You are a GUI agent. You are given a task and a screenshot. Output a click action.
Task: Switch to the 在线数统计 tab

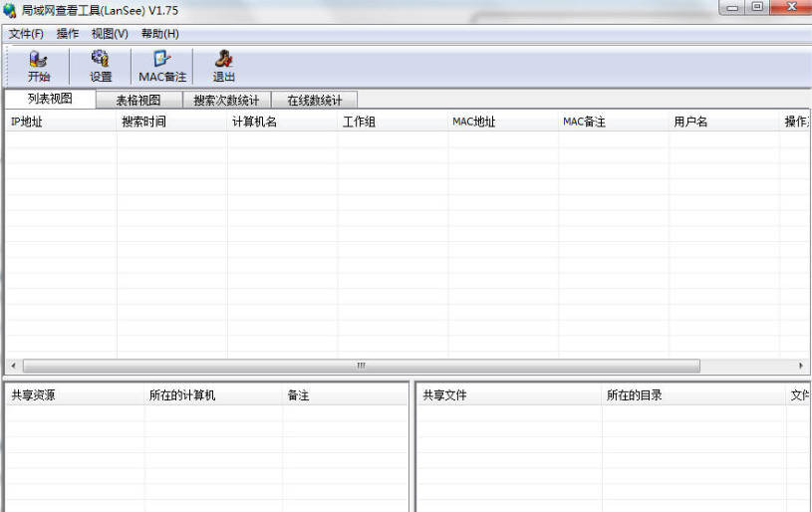(x=315, y=100)
